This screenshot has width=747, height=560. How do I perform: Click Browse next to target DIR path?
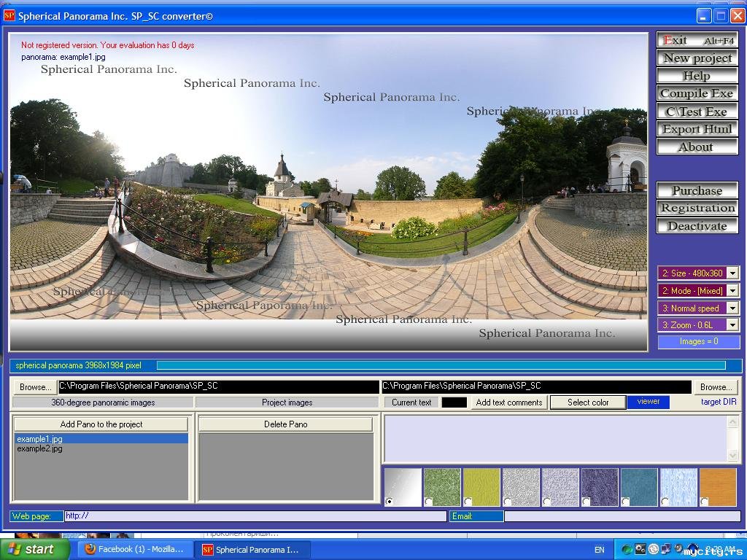coord(716,386)
